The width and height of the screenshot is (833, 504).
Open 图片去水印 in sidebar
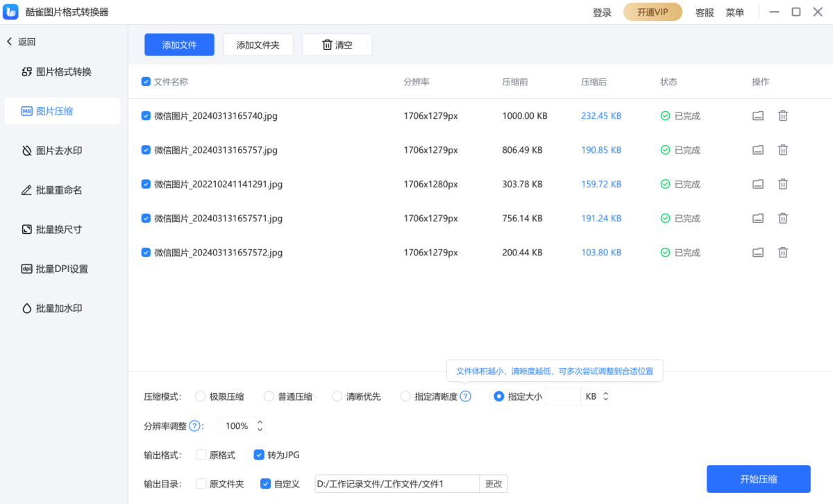coord(62,151)
